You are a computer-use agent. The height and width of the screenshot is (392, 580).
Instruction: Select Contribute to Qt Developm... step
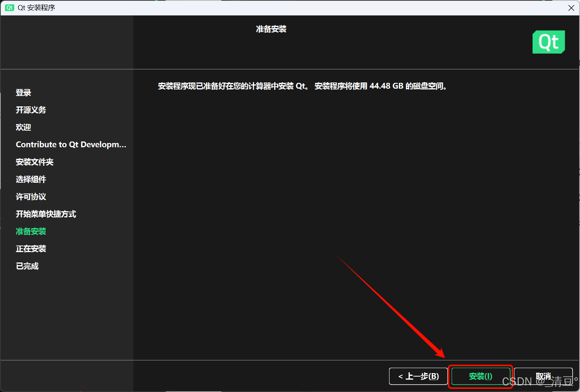(x=71, y=145)
